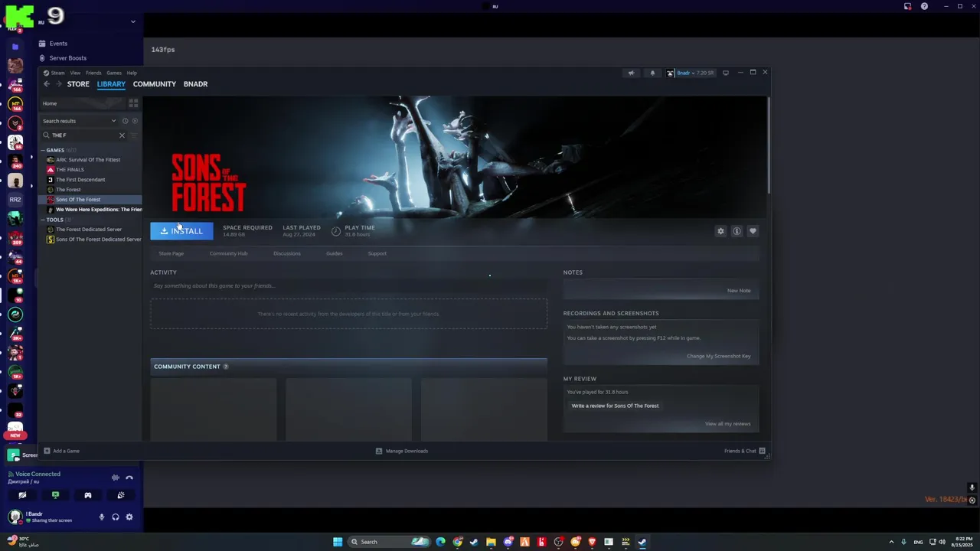The width and height of the screenshot is (980, 551).
Task: Open the Games menu in Steam
Action: click(x=113, y=73)
